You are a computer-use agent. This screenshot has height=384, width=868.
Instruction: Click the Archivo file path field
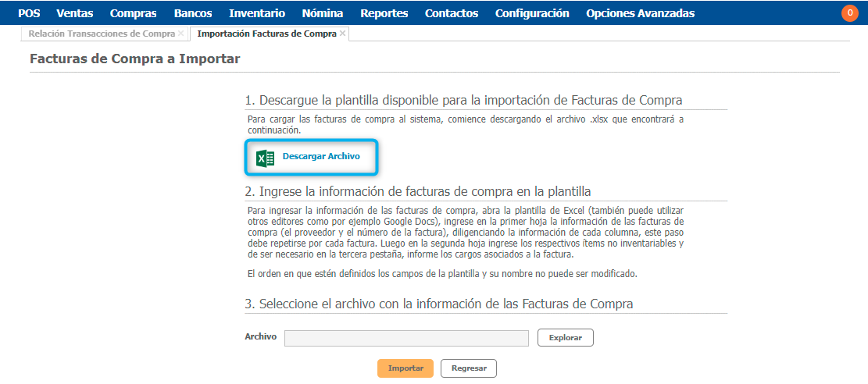click(x=406, y=338)
